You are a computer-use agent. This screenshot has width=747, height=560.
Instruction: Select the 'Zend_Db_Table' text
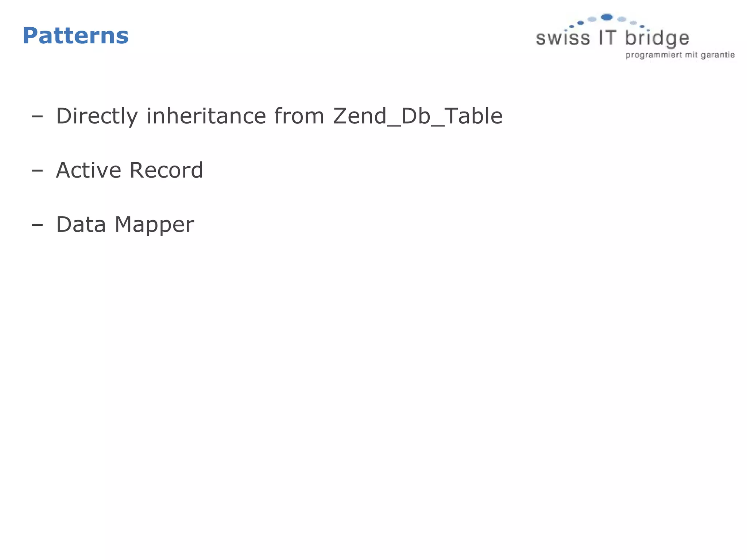pos(418,116)
